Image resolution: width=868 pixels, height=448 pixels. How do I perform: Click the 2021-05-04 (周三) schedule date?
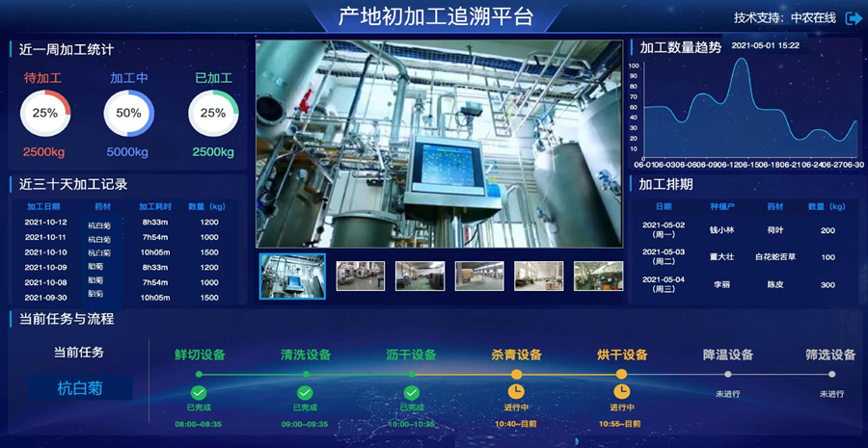[x=664, y=283]
